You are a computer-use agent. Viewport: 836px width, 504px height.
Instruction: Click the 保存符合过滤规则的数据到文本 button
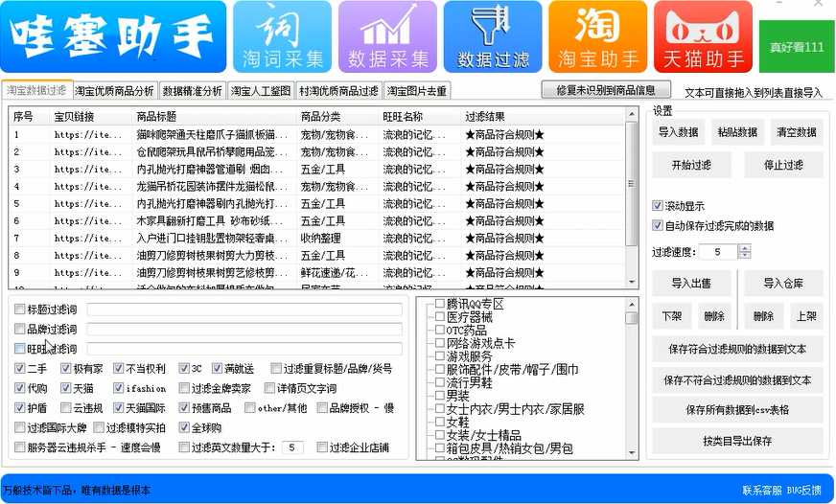737,349
